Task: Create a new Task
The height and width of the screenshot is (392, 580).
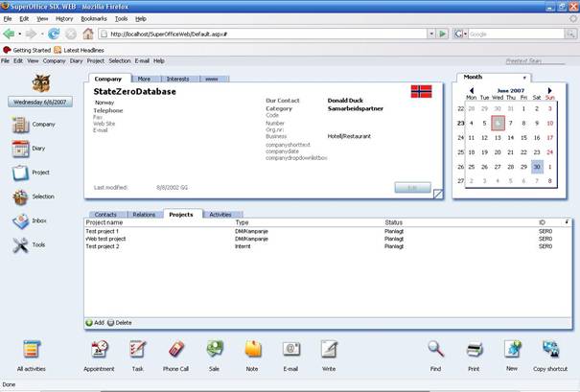Action: click(x=137, y=349)
